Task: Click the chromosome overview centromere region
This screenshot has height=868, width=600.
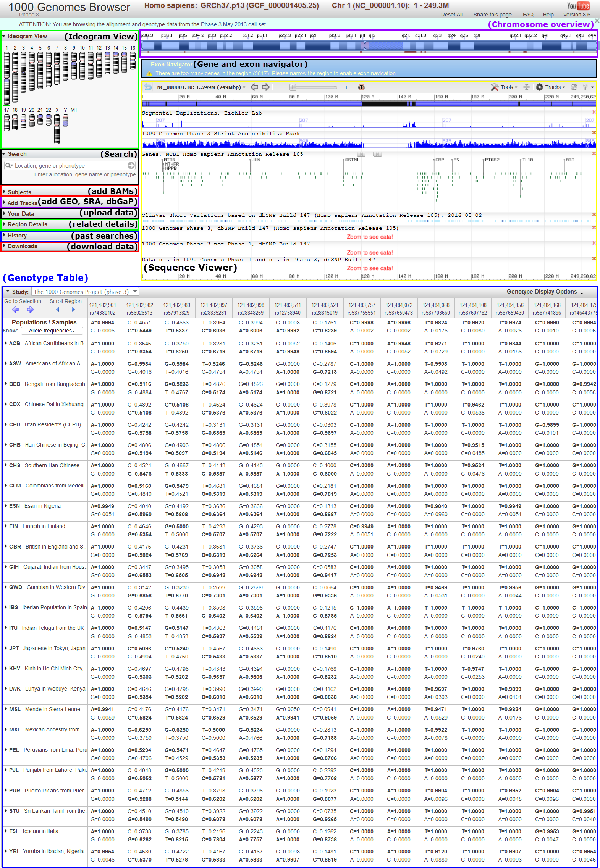Action: point(365,45)
